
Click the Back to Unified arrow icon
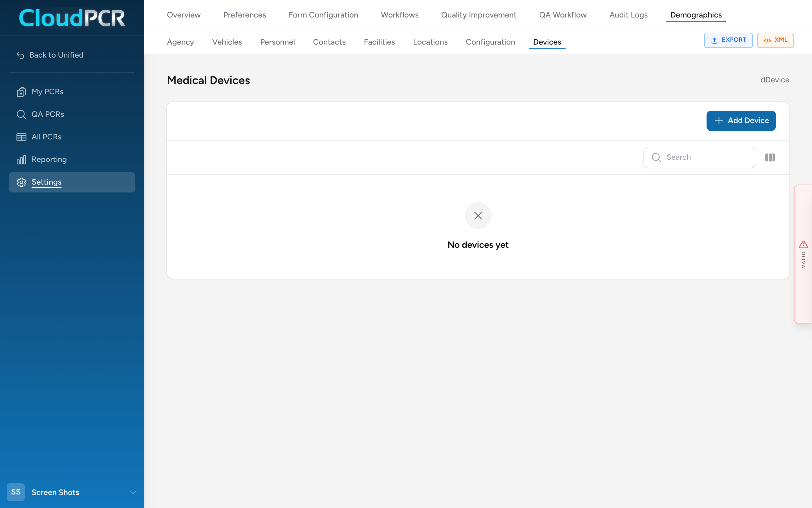[21, 55]
